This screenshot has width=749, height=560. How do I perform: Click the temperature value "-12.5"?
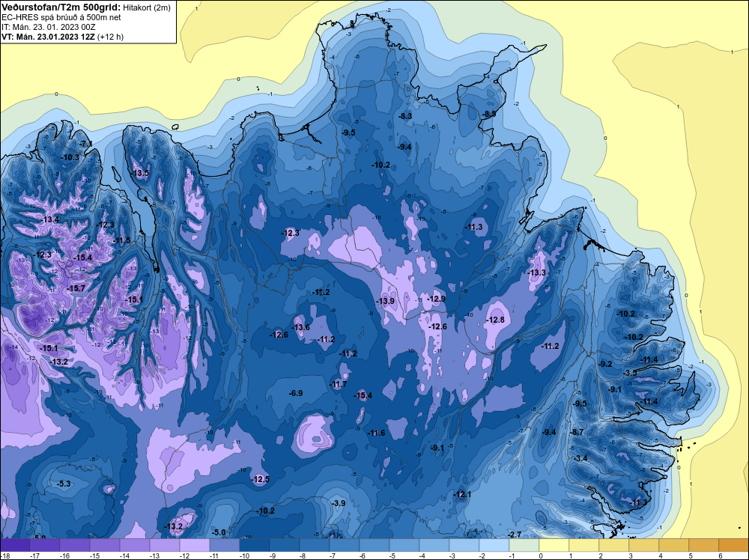pyautogui.click(x=261, y=479)
